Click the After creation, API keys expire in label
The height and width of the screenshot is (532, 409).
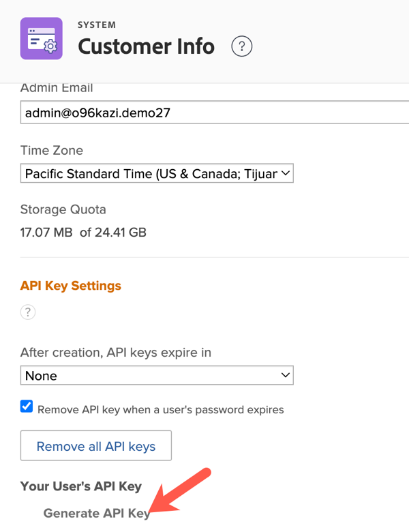116,353
